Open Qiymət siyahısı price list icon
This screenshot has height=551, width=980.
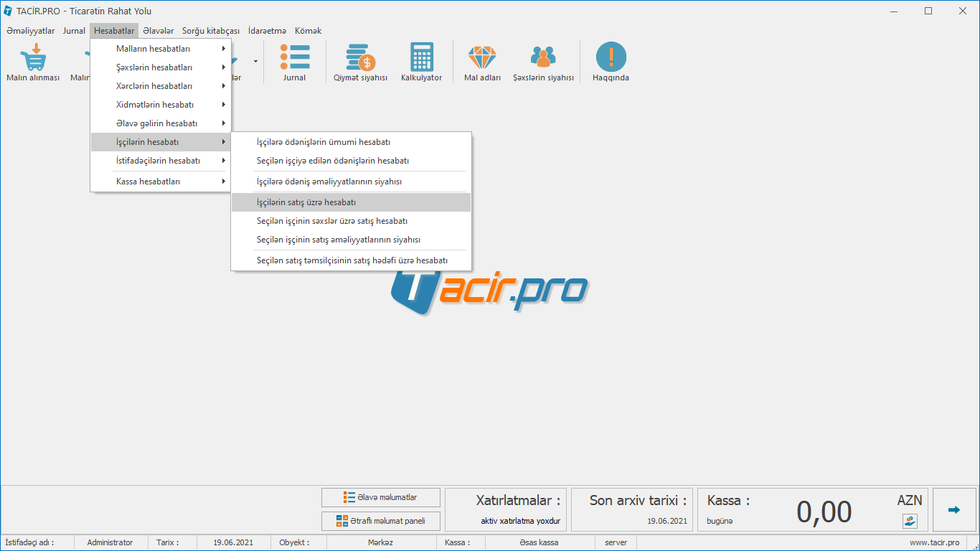coord(360,57)
